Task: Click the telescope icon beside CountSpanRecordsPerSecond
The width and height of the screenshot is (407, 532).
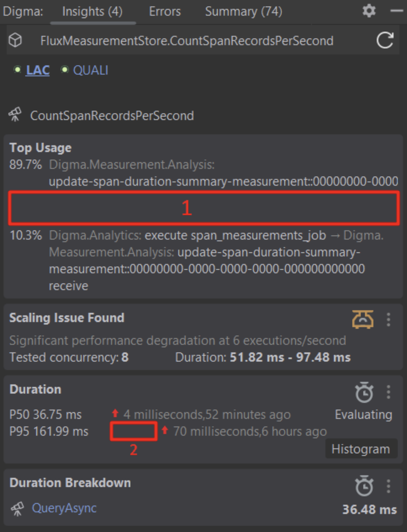Action: tap(15, 114)
